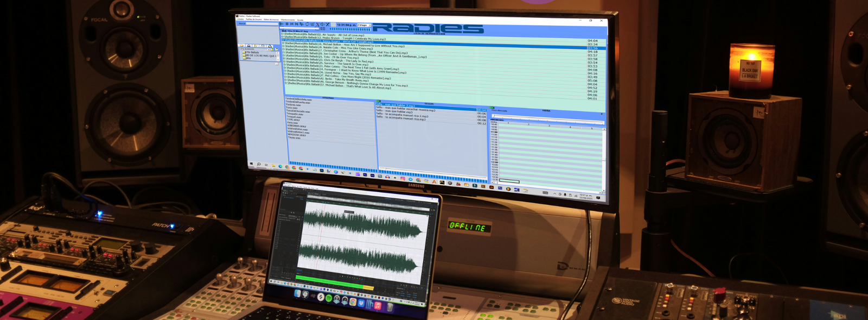Open Dropbox from the laptop dock
This screenshot has height=320, width=868.
pyautogui.click(x=361, y=303)
